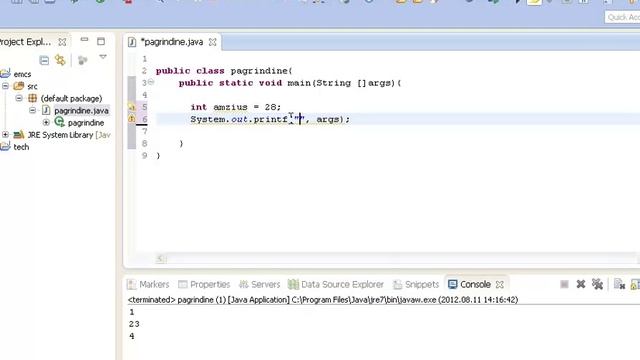Click 'public static void main' on line 3
Screen dimensions: 640x360
(x=244, y=83)
